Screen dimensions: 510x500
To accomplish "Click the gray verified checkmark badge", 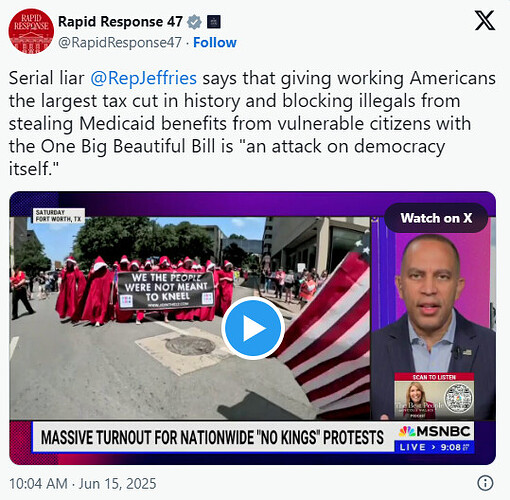I will click(194, 22).
